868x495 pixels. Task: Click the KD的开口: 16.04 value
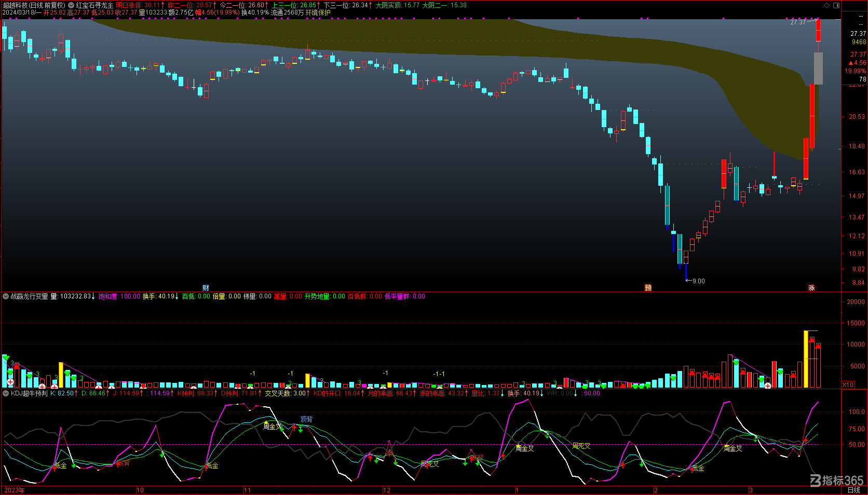tap(337, 393)
